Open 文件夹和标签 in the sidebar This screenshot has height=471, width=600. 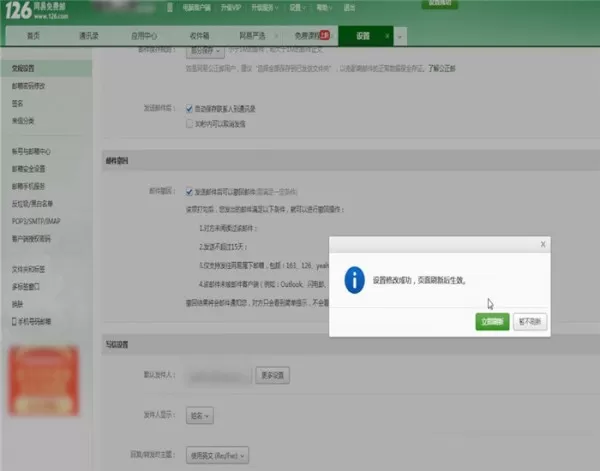click(x=28, y=269)
